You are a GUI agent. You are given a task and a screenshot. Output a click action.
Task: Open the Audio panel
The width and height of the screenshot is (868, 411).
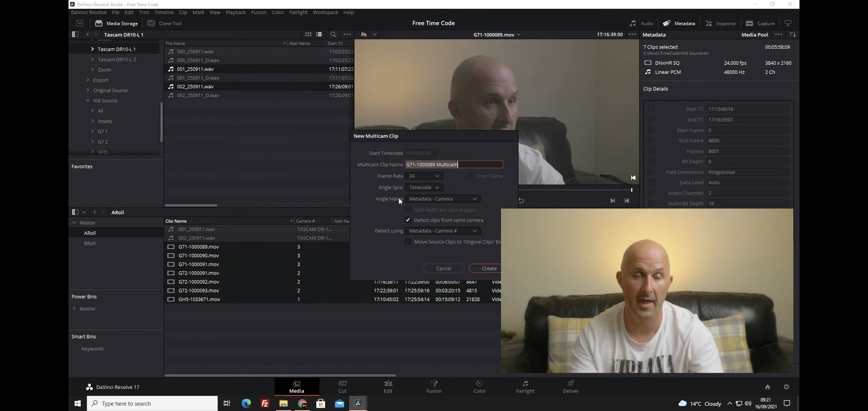641,23
